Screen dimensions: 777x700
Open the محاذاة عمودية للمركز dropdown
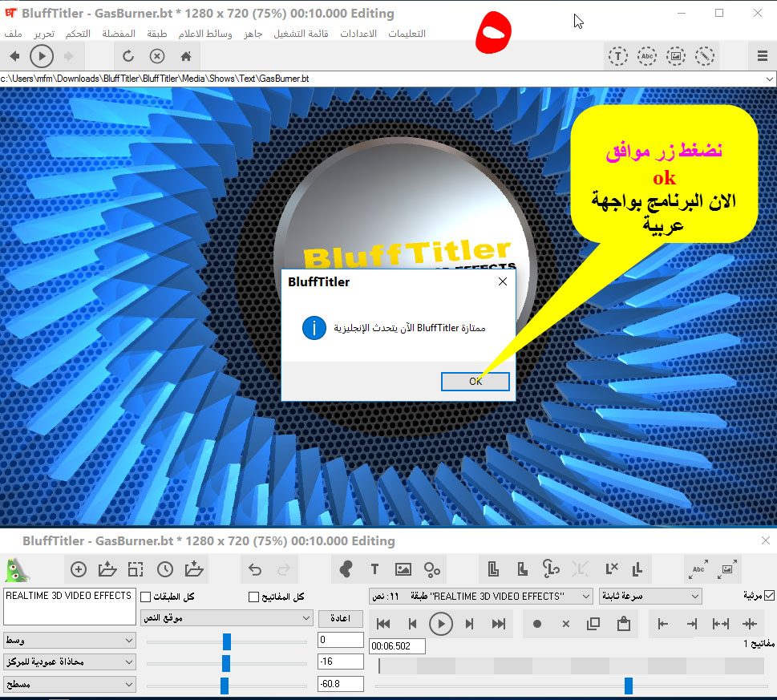tap(70, 662)
